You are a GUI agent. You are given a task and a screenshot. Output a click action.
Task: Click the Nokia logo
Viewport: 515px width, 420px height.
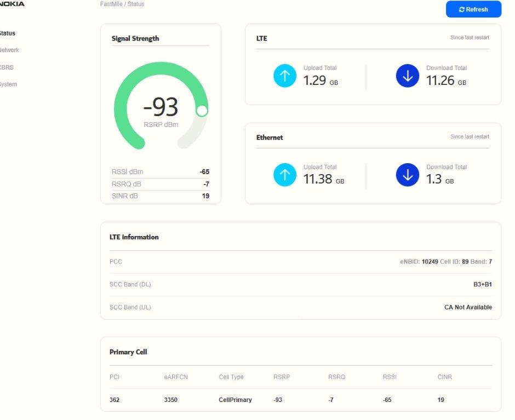coord(12,4)
